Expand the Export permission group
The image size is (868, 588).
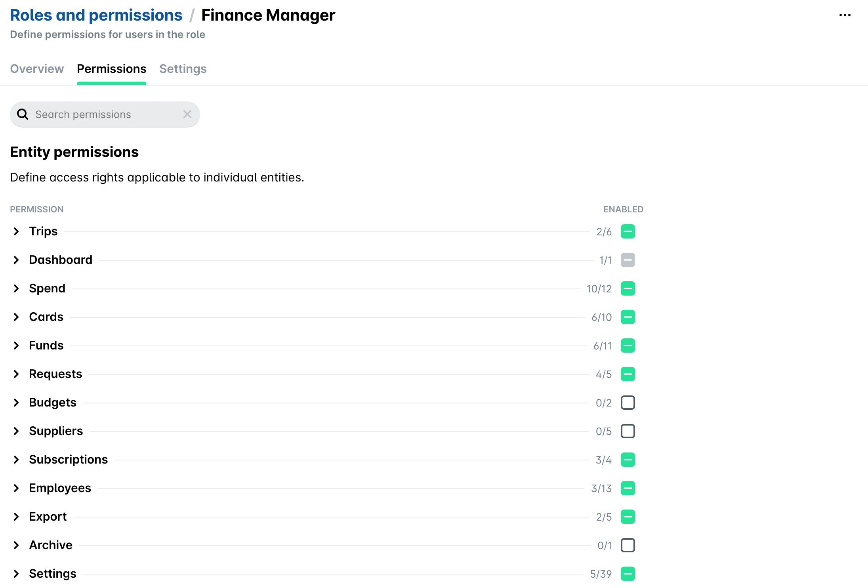(x=16, y=517)
